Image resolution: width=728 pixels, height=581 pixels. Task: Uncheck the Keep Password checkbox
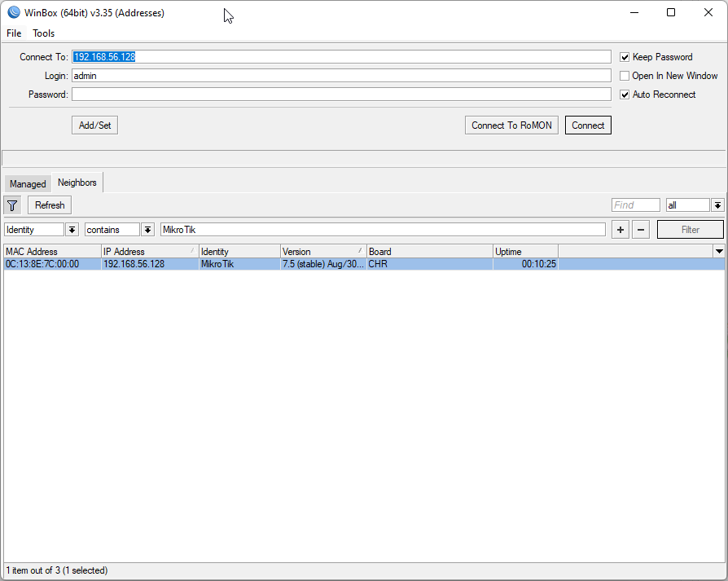pos(625,56)
